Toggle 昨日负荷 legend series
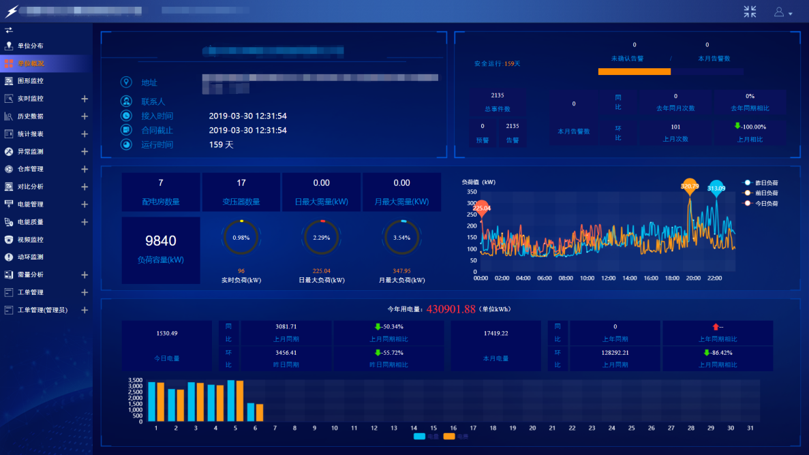 pos(761,183)
